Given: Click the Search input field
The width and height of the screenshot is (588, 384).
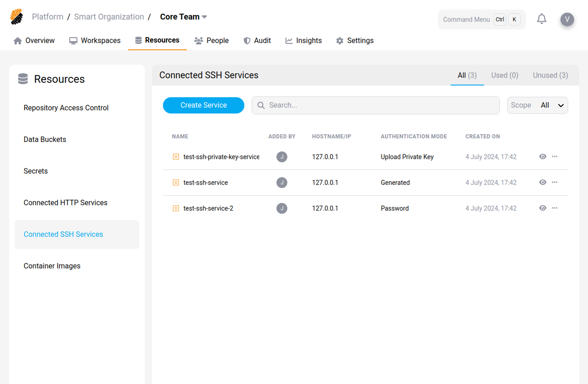Looking at the screenshot, I should [x=381, y=105].
